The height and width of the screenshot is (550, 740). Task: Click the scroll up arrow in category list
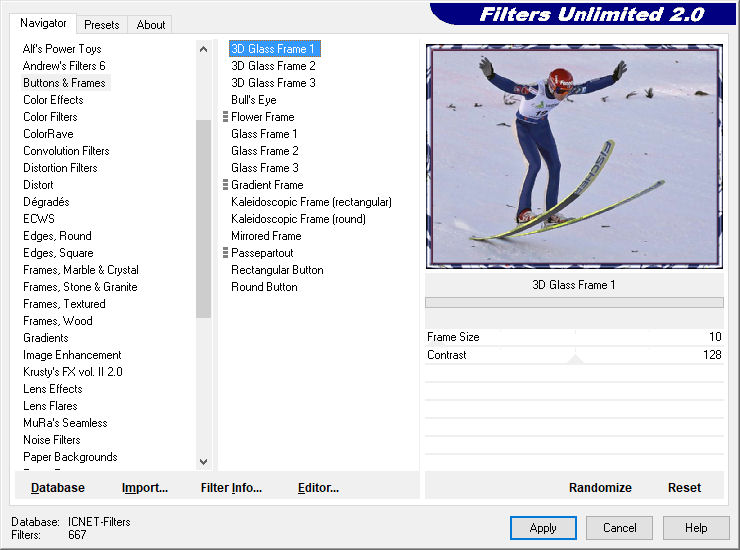tap(203, 49)
